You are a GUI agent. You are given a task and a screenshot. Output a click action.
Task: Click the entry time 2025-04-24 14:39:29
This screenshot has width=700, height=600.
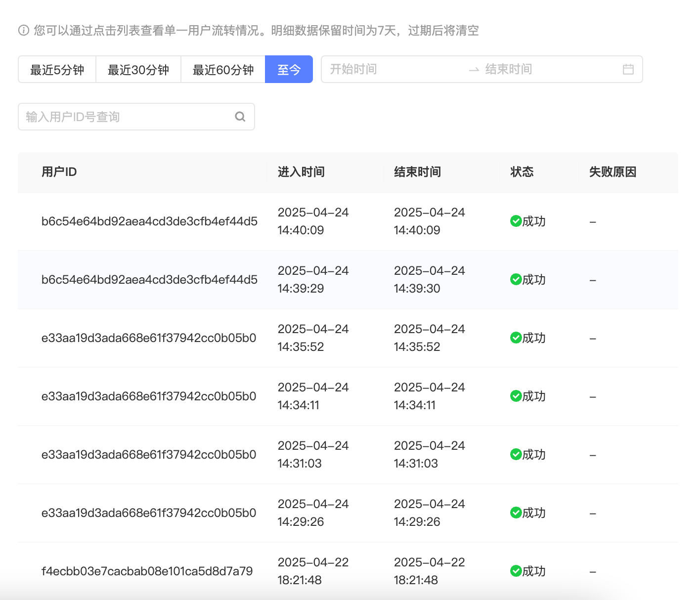click(x=313, y=280)
